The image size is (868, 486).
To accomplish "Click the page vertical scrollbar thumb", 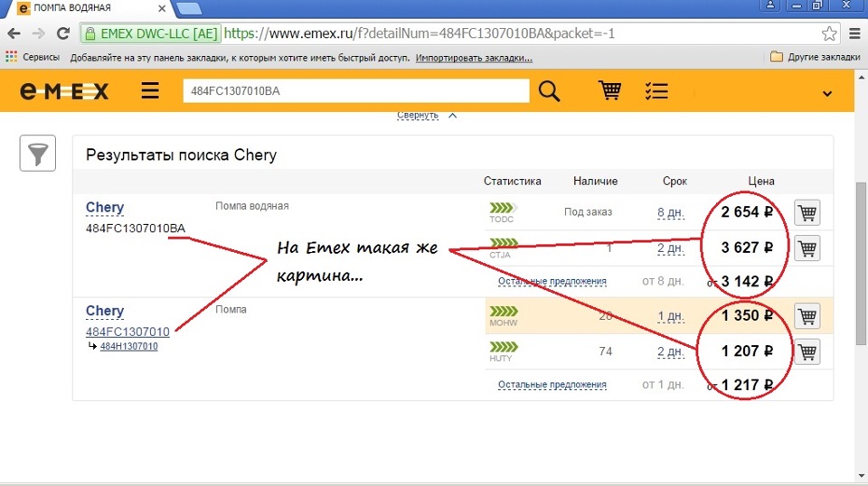I will coord(862,263).
